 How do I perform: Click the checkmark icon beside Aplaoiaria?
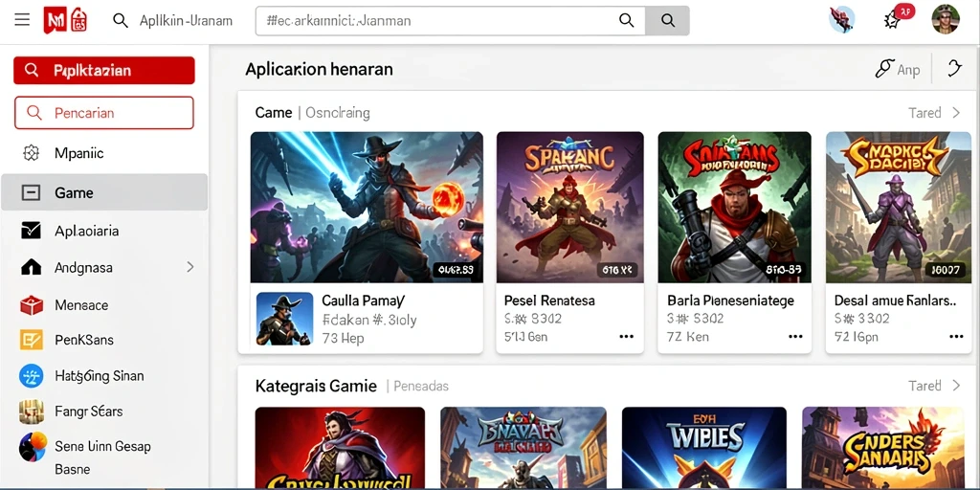coord(31,231)
